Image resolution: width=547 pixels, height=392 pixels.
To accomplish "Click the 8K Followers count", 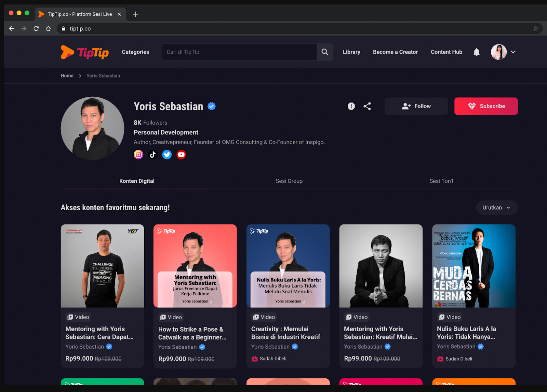I will (150, 123).
